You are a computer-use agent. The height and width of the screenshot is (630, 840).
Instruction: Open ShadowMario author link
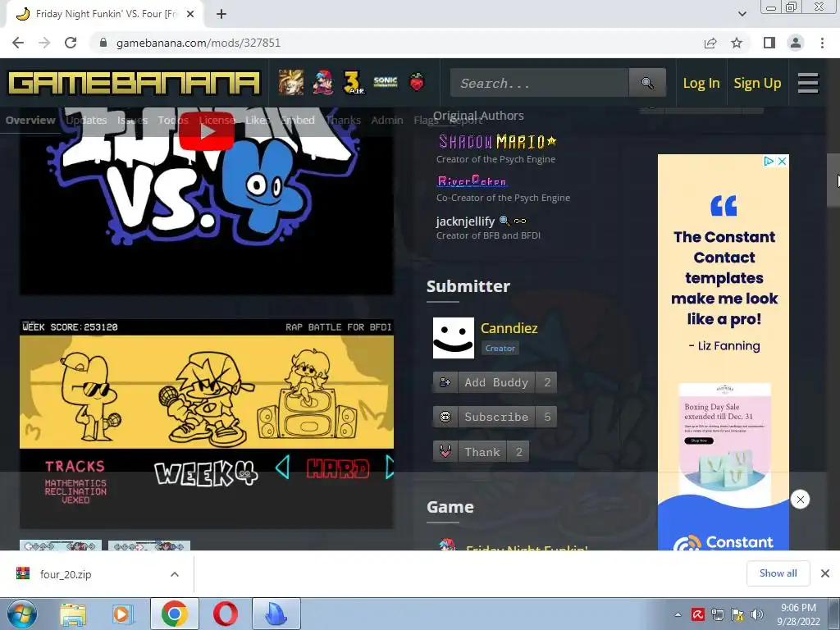tap(497, 141)
